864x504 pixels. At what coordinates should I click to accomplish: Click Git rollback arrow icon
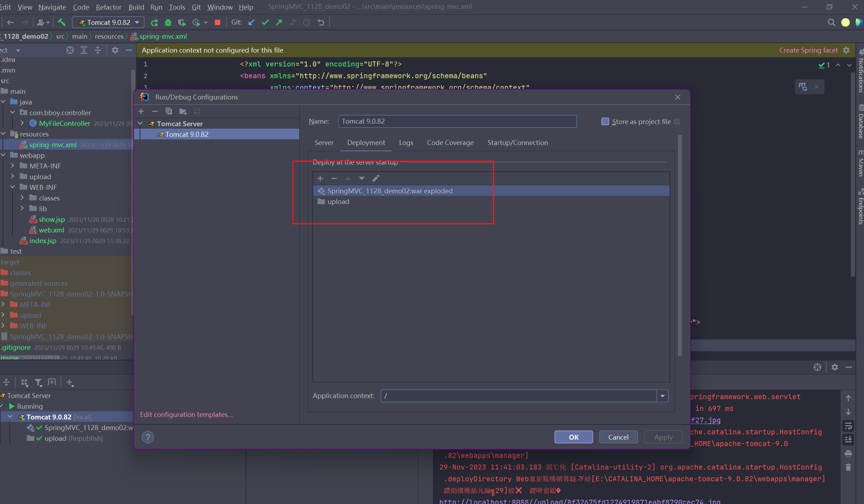321,23
